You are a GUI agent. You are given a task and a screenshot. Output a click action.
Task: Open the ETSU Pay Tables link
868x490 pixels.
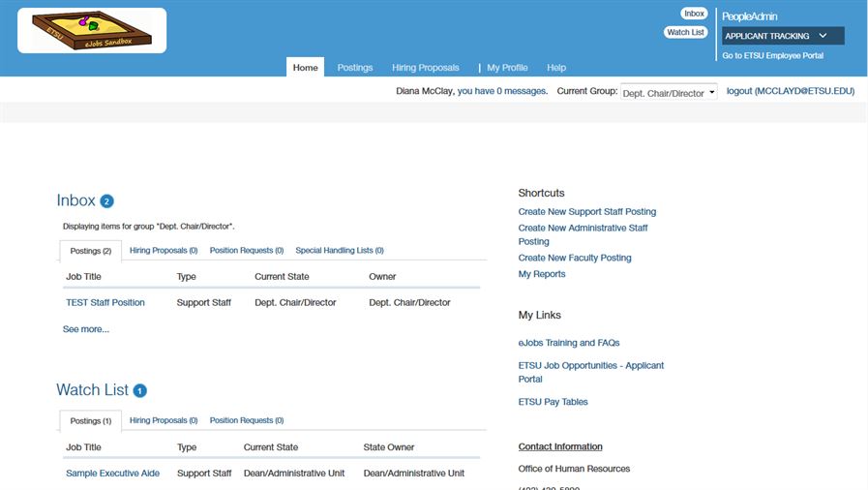click(x=553, y=402)
